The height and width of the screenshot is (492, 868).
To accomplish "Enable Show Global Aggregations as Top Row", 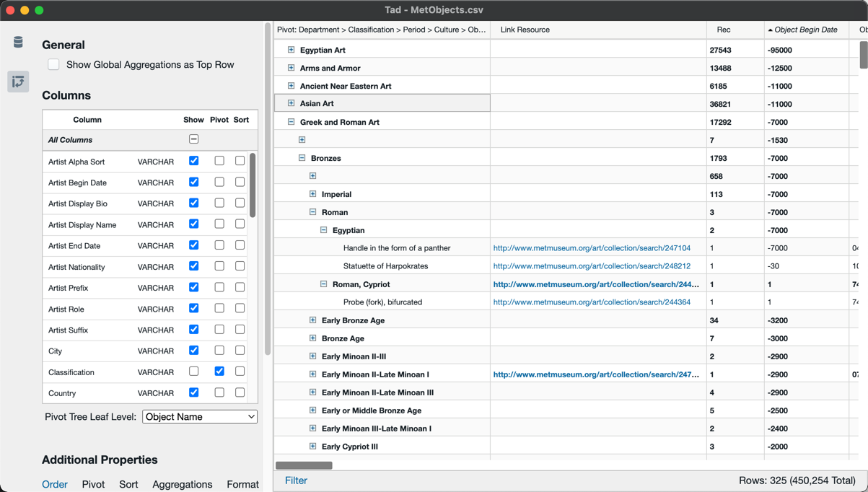I will point(53,64).
